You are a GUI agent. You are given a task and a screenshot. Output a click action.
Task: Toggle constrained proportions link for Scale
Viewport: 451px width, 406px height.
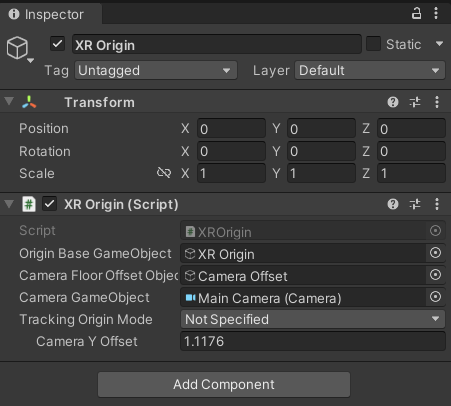tap(164, 173)
